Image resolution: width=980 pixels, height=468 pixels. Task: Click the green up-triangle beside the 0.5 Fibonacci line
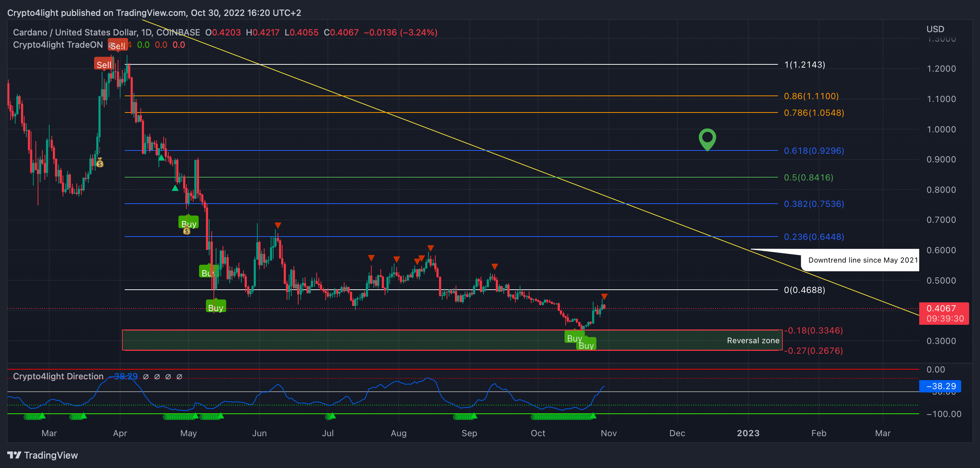click(x=175, y=188)
